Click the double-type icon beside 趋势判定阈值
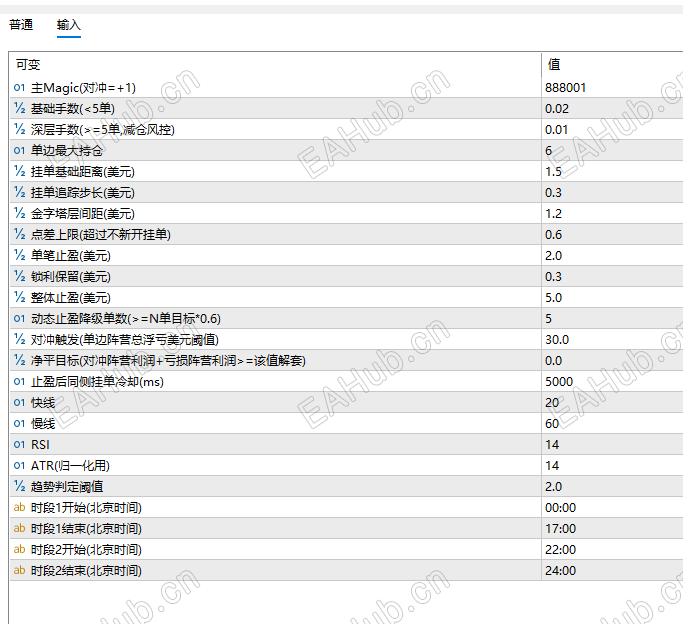Viewport: 683px width, 624px height. coord(20,486)
